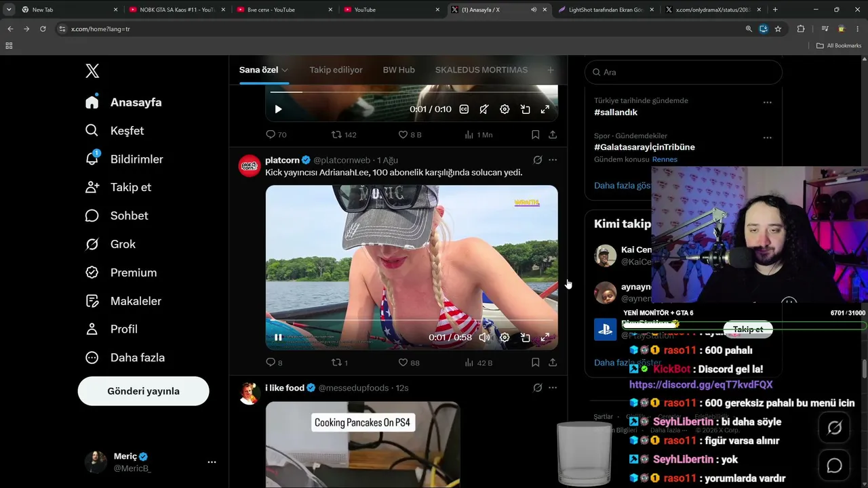This screenshot has height=488, width=868.
Task: Open the floating messages button
Action: coord(834,466)
